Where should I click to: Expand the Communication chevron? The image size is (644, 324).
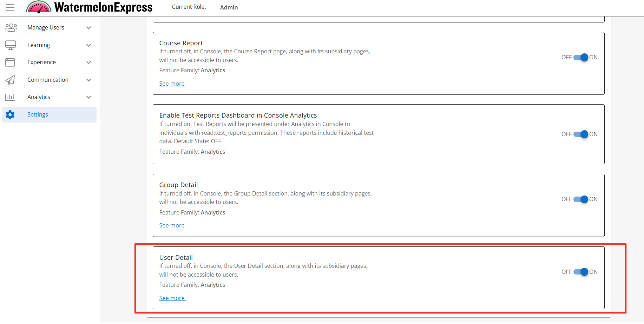(89, 80)
